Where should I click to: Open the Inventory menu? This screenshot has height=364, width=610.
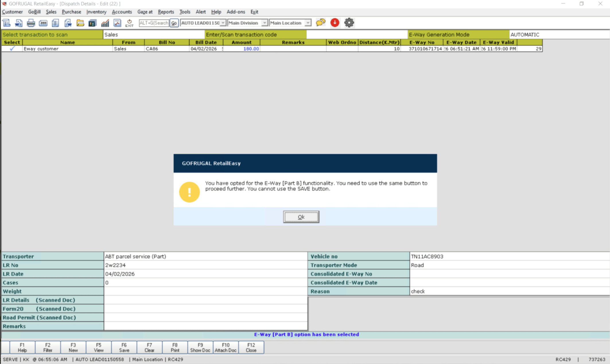[x=96, y=12]
